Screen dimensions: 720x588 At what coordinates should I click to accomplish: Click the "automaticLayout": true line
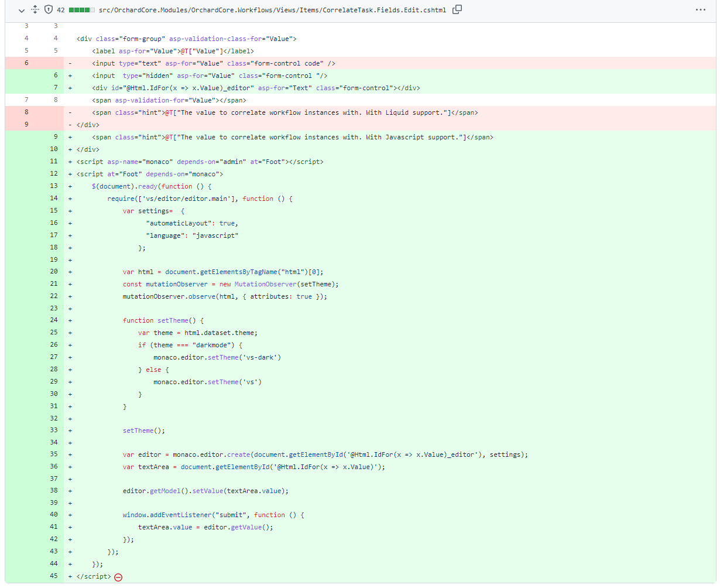pyautogui.click(x=361, y=223)
